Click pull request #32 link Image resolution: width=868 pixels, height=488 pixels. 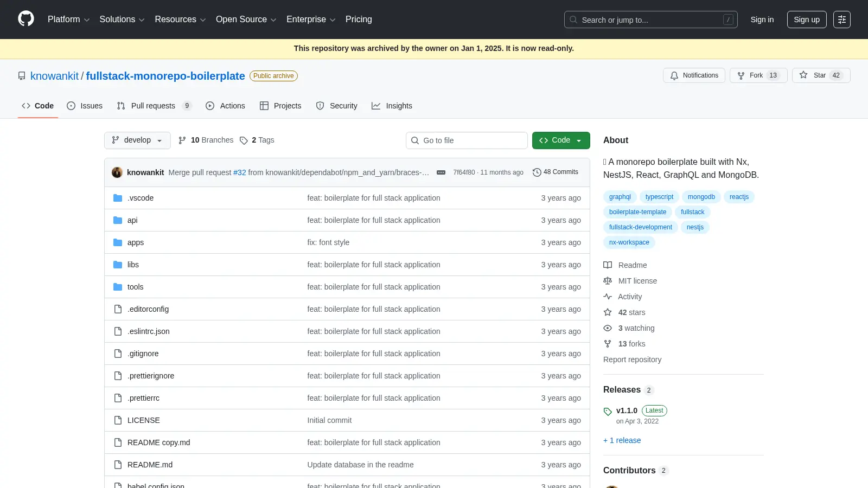pyautogui.click(x=240, y=172)
